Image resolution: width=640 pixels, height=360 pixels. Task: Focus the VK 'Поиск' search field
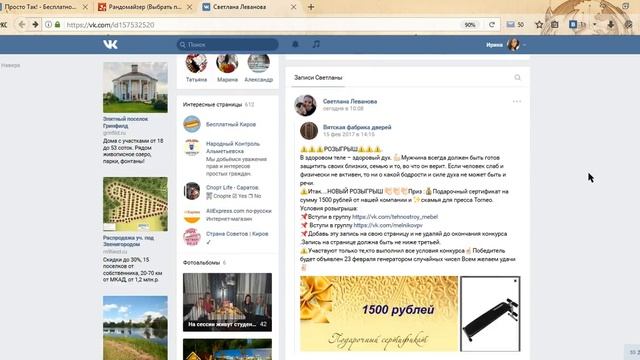click(x=228, y=44)
